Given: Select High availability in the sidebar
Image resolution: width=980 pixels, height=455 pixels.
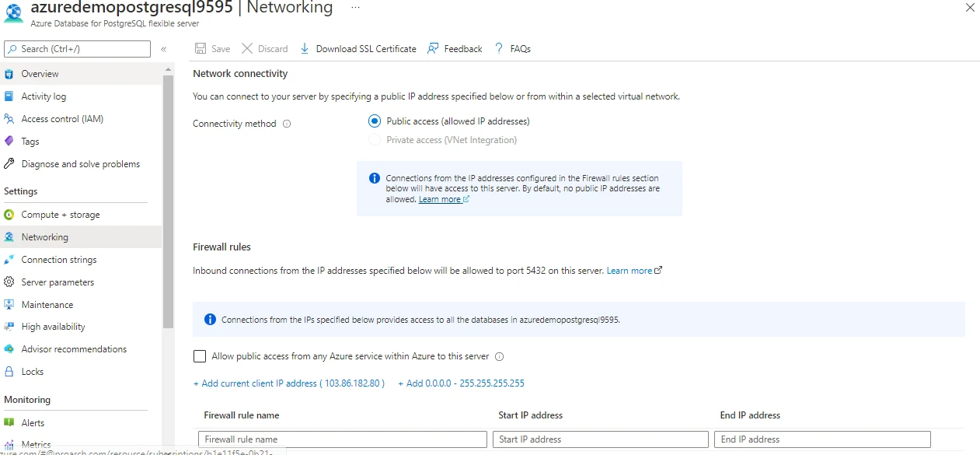Looking at the screenshot, I should (x=51, y=326).
